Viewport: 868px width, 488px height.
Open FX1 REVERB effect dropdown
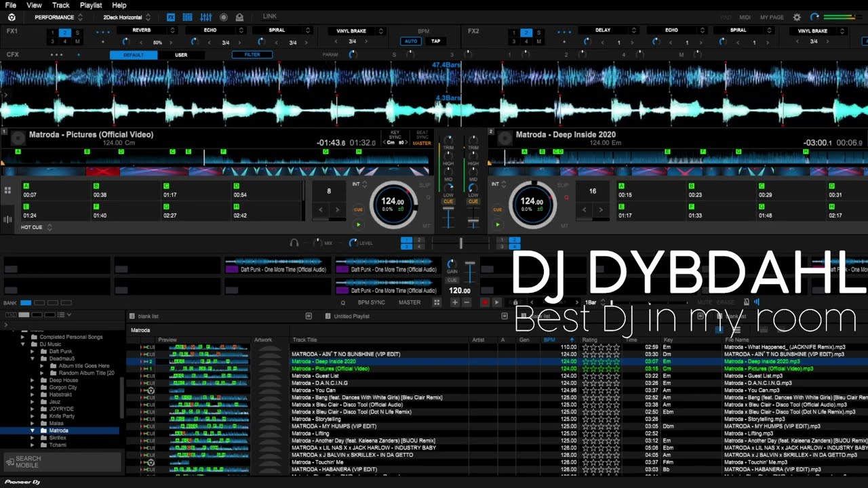(146, 30)
